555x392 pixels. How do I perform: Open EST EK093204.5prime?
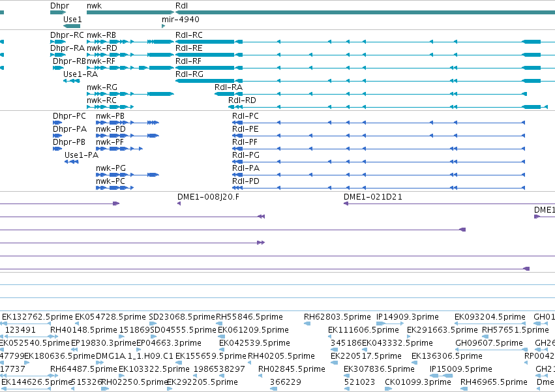(490, 317)
